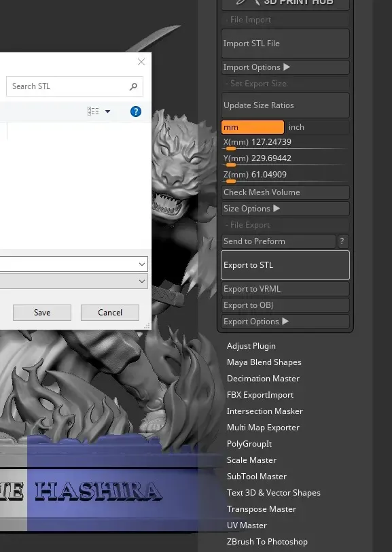392x552 pixels.
Task: Open ZBrush To Photoshop plugin
Action: click(x=267, y=542)
